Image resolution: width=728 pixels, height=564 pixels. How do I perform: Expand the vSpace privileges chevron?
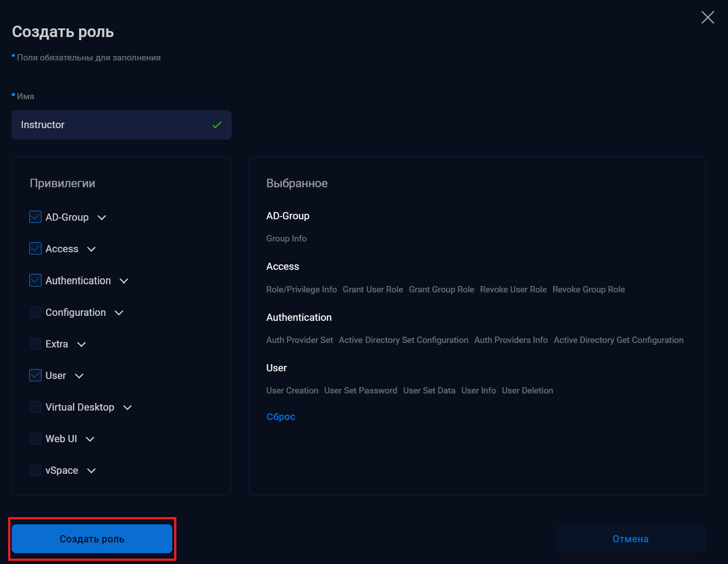pos(92,471)
